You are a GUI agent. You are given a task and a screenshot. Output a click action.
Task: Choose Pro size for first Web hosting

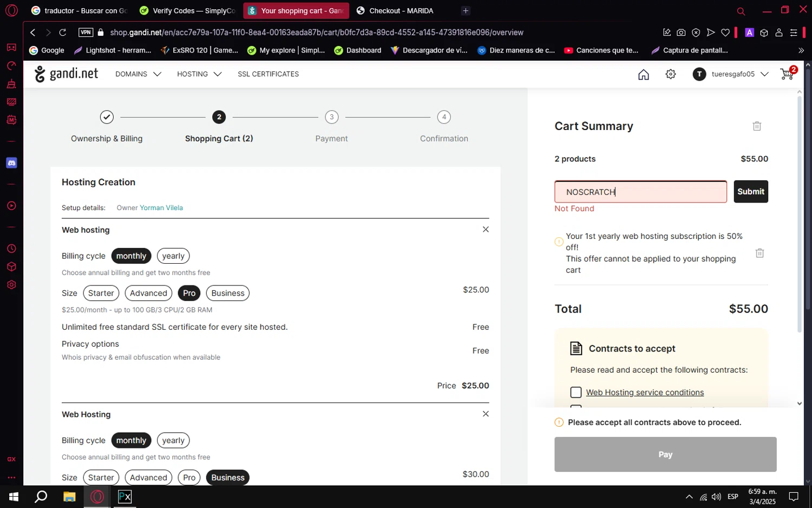point(189,293)
